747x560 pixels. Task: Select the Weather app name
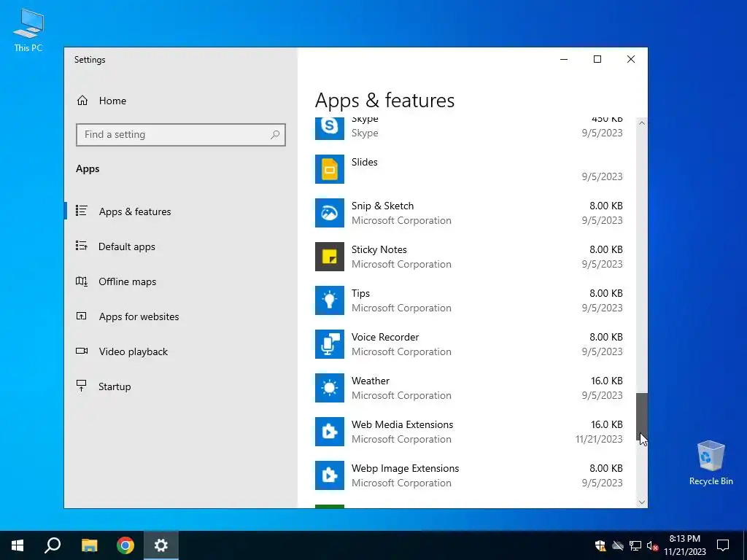pos(370,381)
